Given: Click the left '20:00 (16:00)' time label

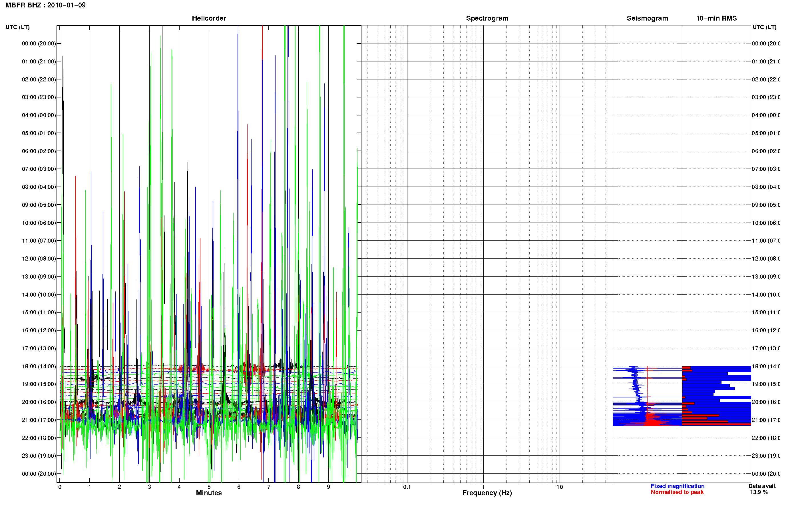Looking at the screenshot, I should pos(39,402).
